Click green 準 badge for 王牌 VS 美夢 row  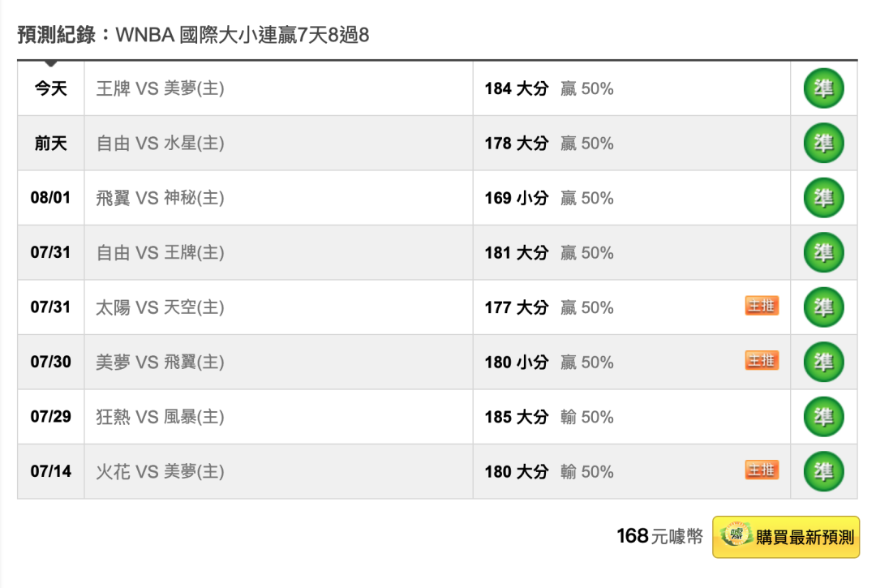click(x=823, y=88)
